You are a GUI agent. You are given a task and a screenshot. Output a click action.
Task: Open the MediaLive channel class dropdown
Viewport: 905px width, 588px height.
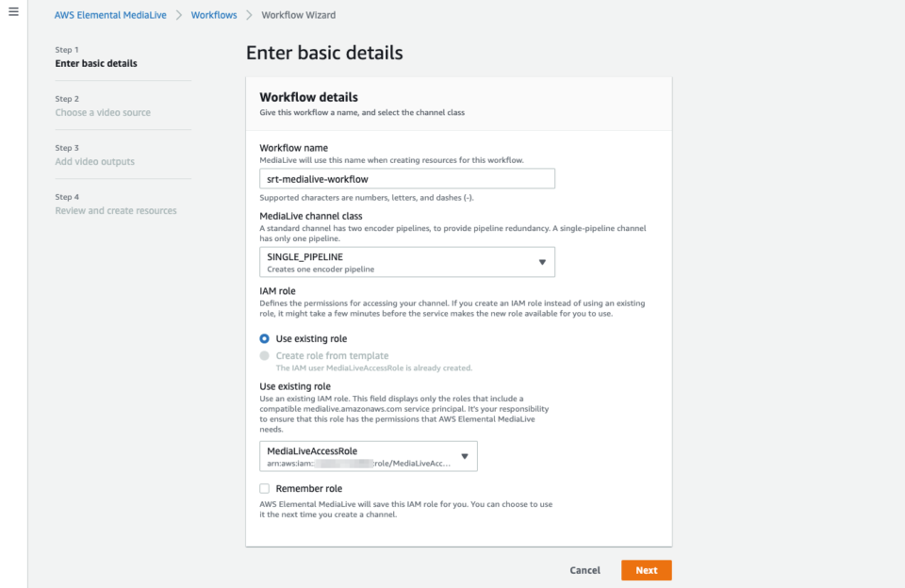click(x=406, y=261)
